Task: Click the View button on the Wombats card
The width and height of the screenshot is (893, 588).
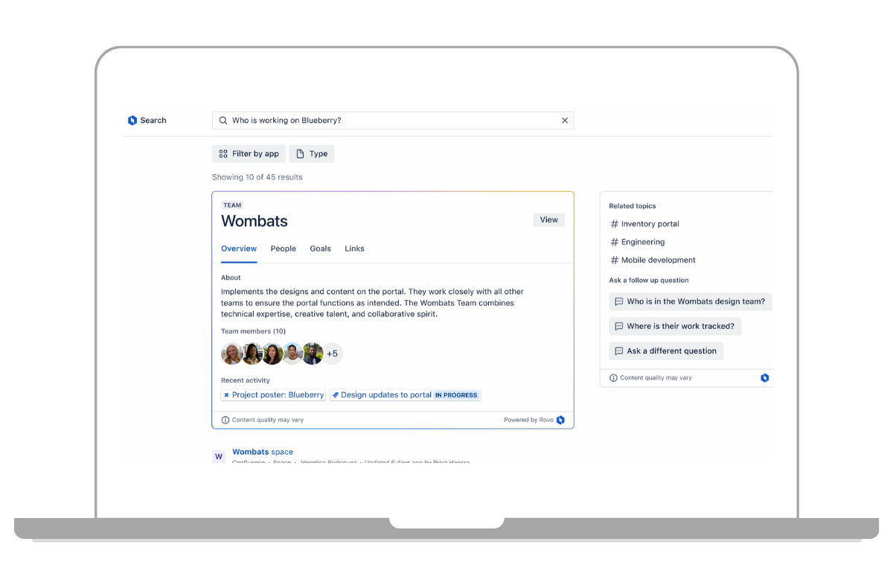Action: (x=549, y=220)
